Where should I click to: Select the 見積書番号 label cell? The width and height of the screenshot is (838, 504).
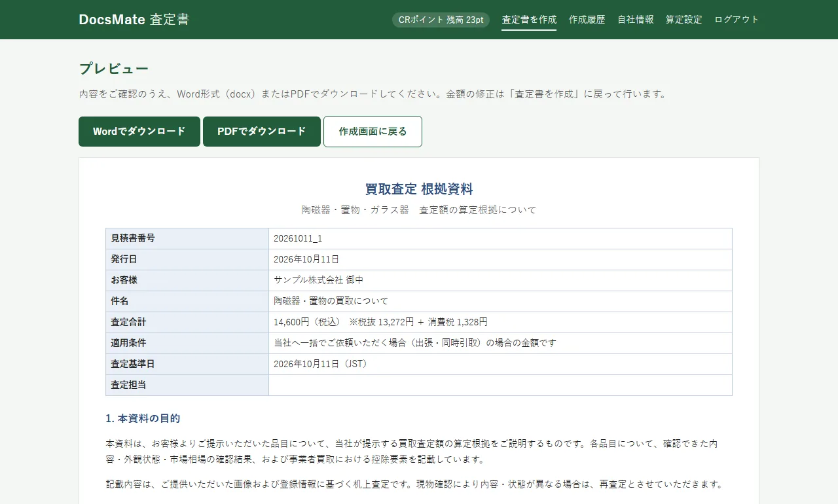point(187,238)
